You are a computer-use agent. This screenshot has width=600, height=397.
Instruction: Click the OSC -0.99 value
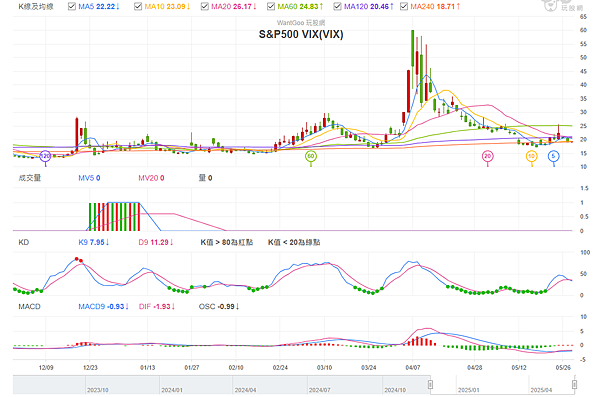click(219, 307)
